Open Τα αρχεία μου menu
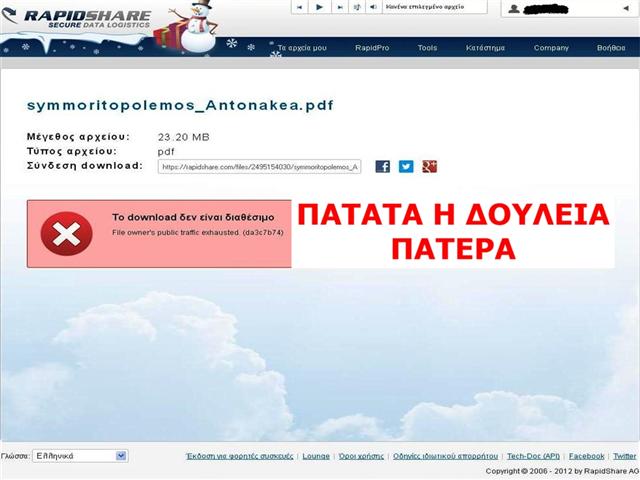640x480 pixels. (302, 47)
